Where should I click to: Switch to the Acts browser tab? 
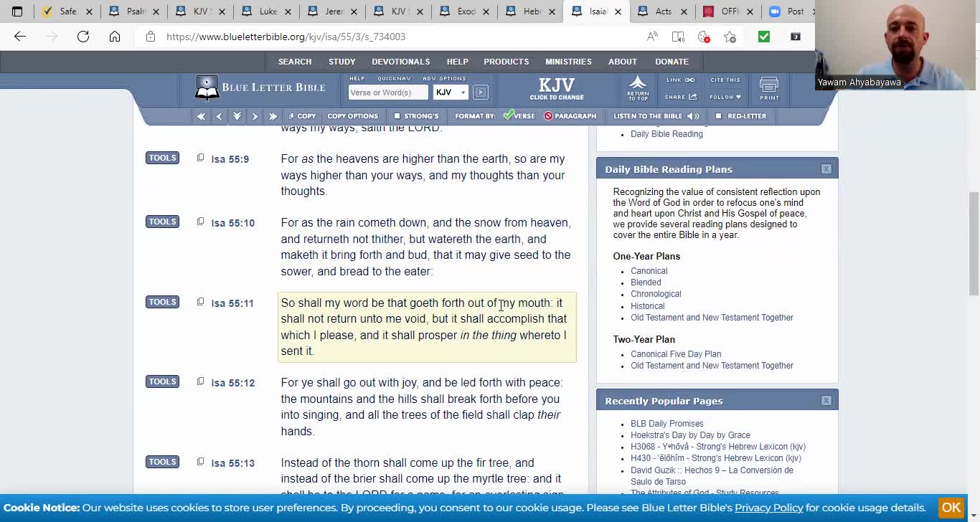click(x=661, y=11)
